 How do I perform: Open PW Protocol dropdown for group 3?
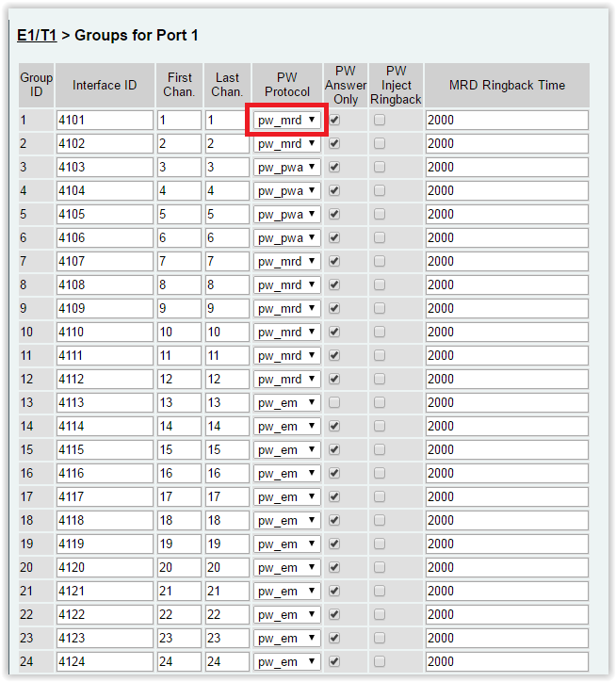pyautogui.click(x=286, y=167)
